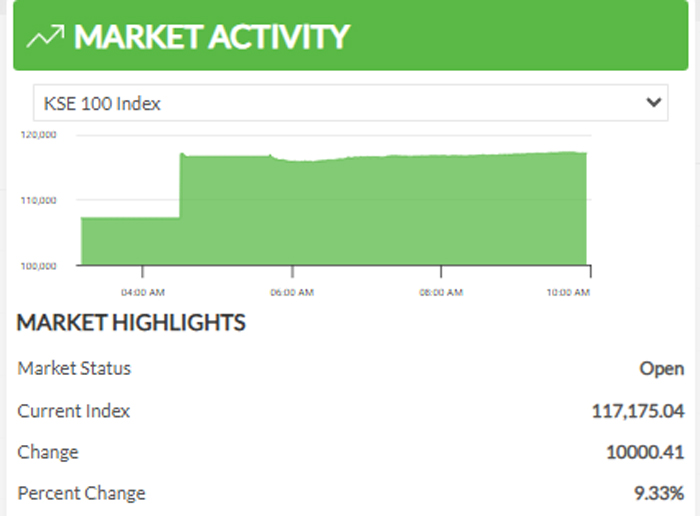Click the 9.33% percent change value
Viewport: 700px width, 516px height.
(658, 493)
